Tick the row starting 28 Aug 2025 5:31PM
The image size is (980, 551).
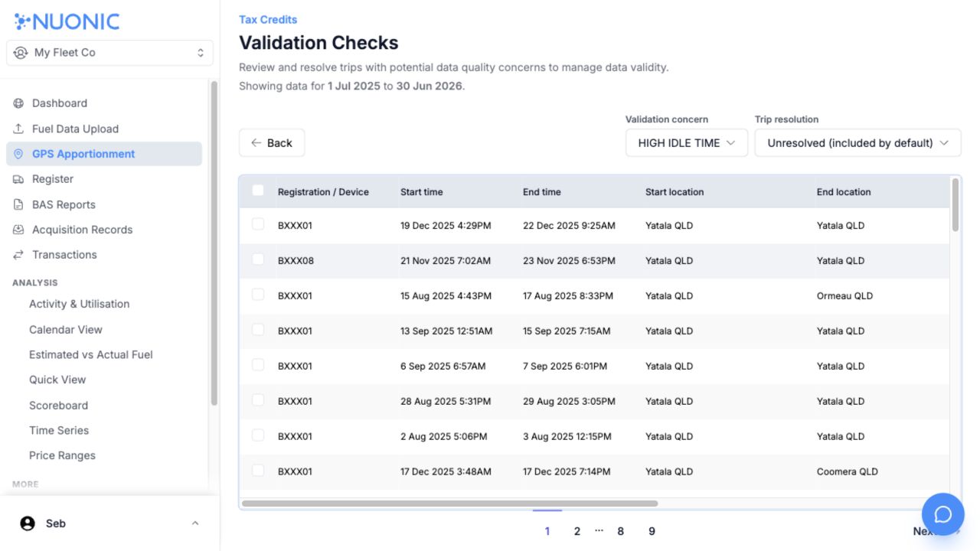tap(258, 400)
